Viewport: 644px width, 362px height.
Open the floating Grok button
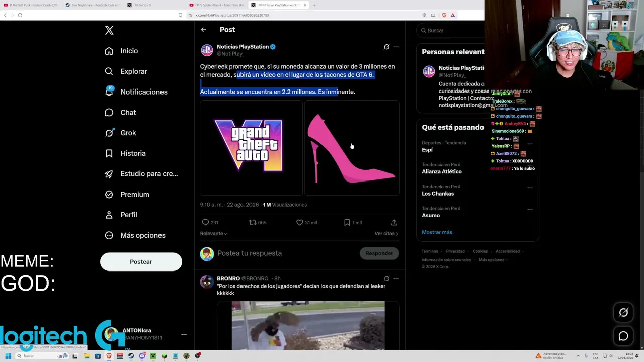(x=623, y=313)
